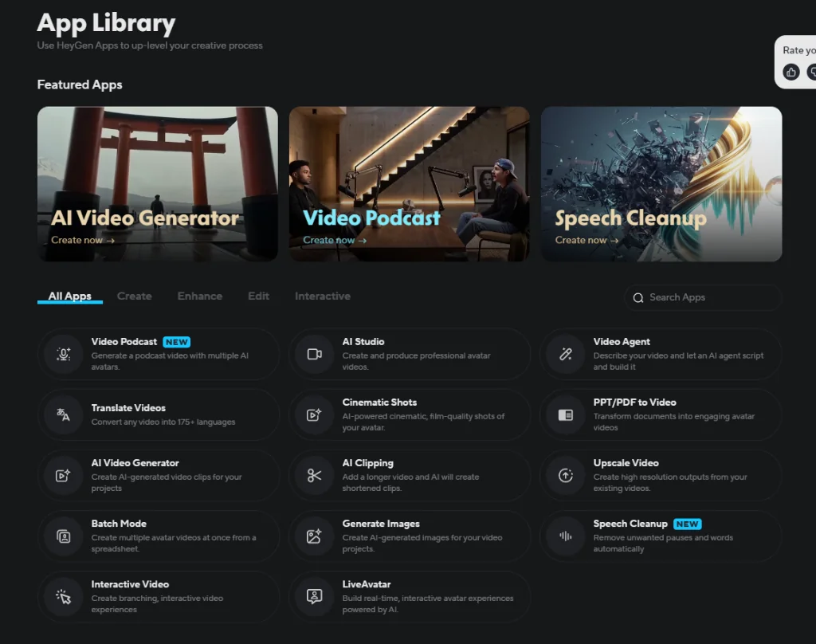Click the AI Studio camera icon
The width and height of the screenshot is (816, 644).
click(x=314, y=355)
